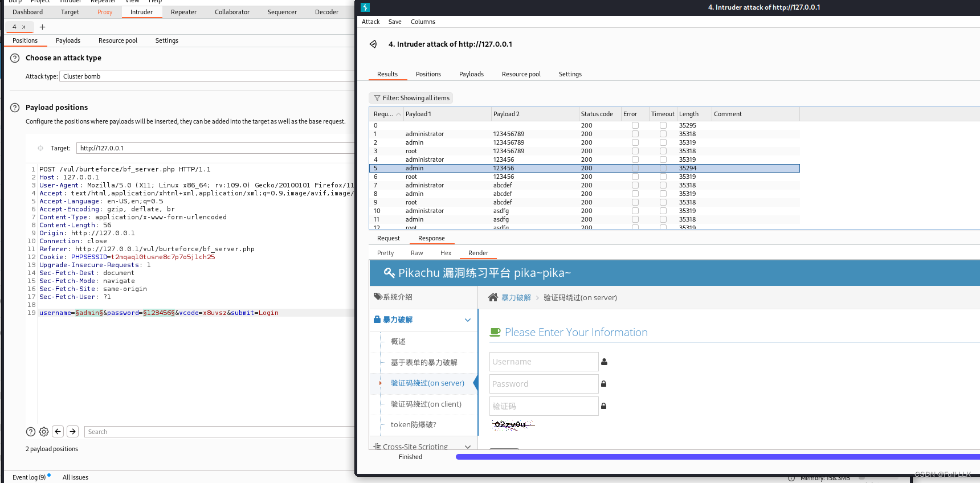Add a new Intruder tab with plus icon
This screenshot has width=980, height=483.
coord(42,27)
